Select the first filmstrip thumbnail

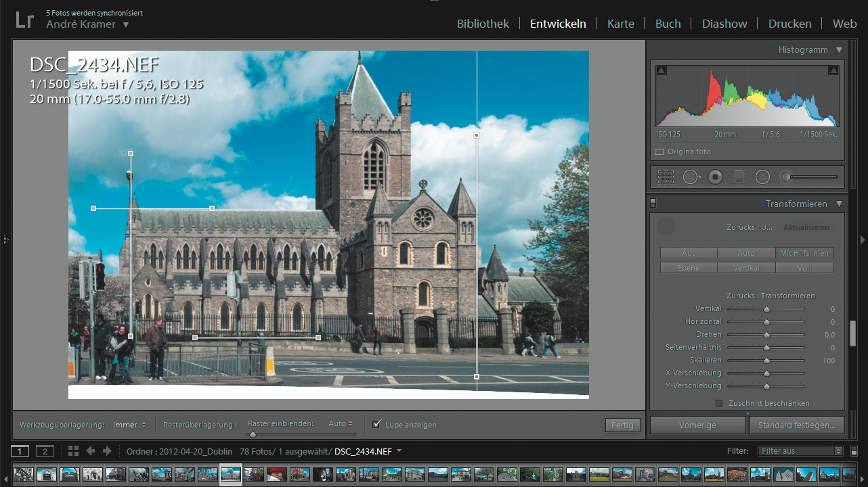(24, 474)
